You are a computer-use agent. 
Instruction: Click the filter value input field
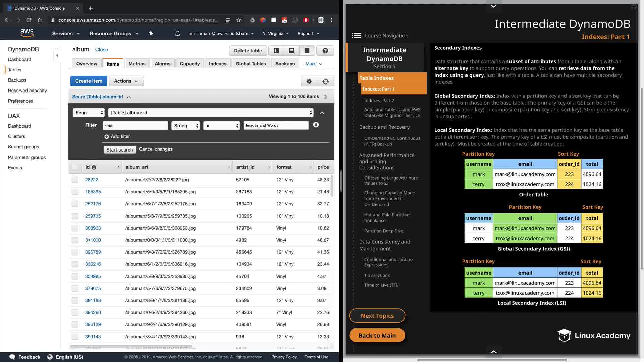point(275,125)
